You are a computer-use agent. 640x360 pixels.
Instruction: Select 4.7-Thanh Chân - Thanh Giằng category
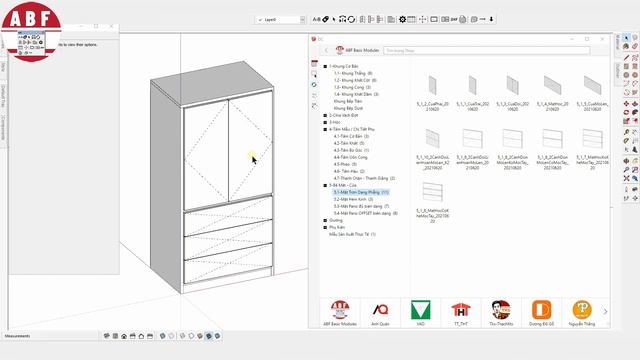tap(364, 178)
